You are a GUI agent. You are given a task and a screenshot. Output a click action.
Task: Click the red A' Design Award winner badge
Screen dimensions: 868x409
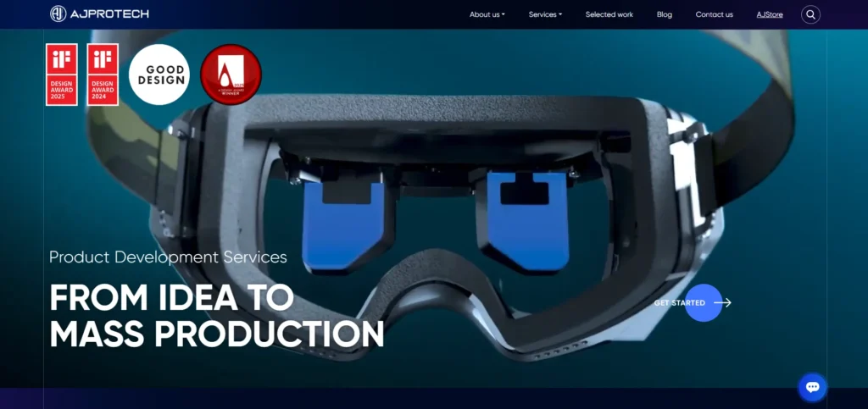231,75
